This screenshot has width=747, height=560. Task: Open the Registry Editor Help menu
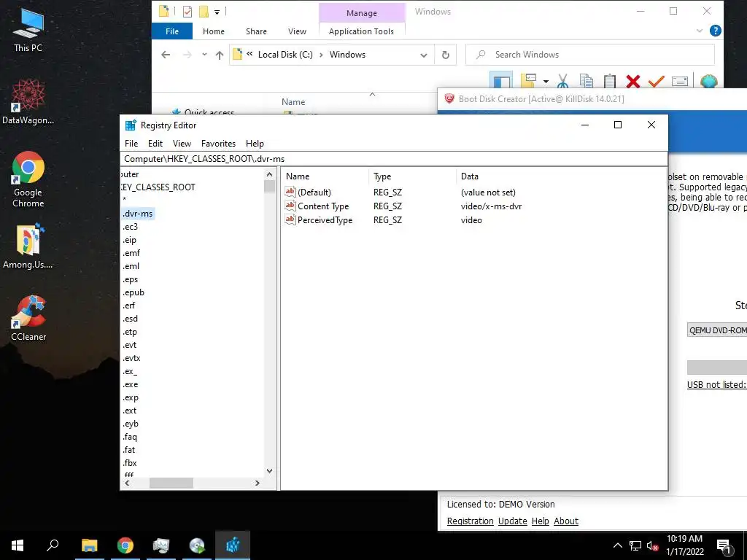coord(255,144)
